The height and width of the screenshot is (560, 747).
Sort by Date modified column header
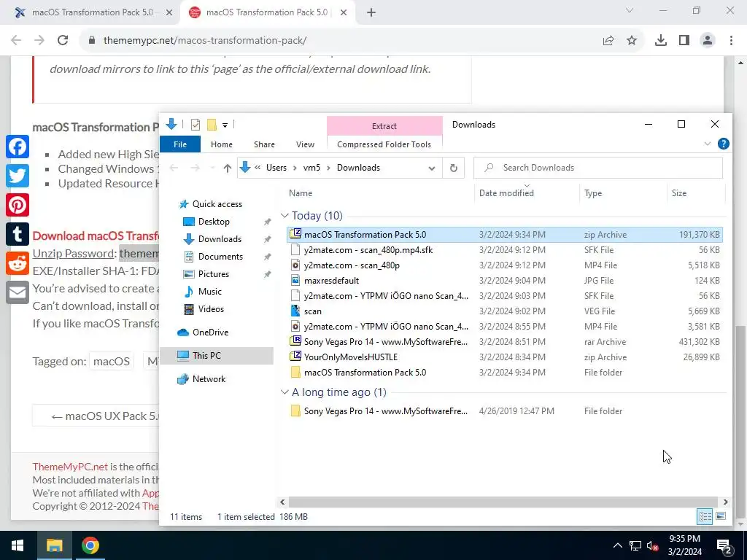pyautogui.click(x=506, y=192)
